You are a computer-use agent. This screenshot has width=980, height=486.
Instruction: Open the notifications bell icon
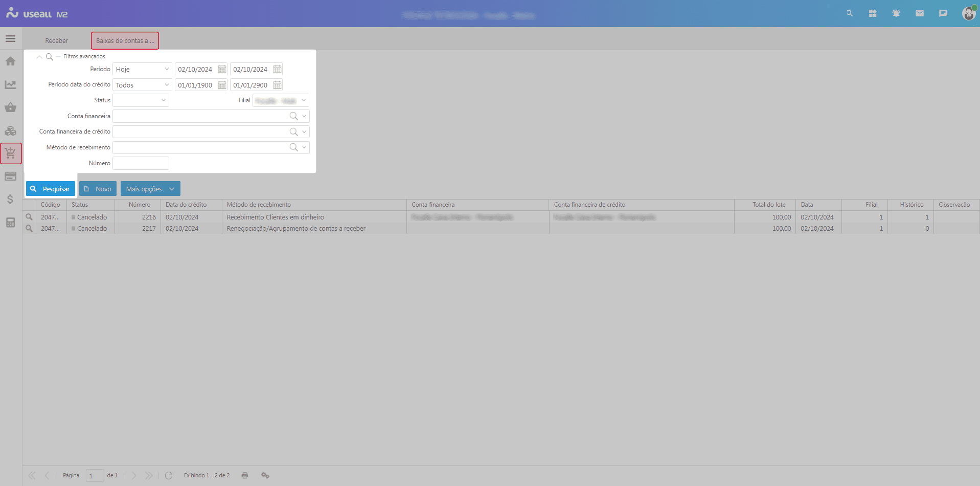pyautogui.click(x=896, y=13)
